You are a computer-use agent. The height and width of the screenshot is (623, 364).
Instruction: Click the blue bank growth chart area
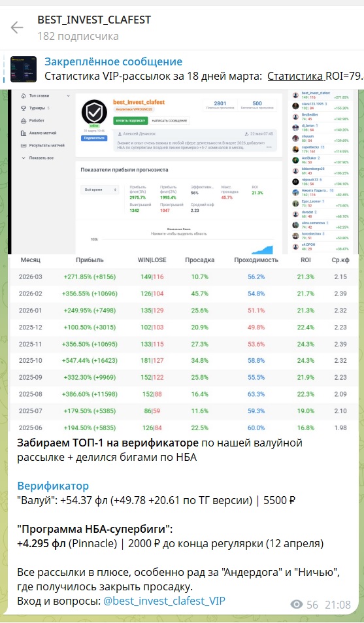tap(262, 250)
